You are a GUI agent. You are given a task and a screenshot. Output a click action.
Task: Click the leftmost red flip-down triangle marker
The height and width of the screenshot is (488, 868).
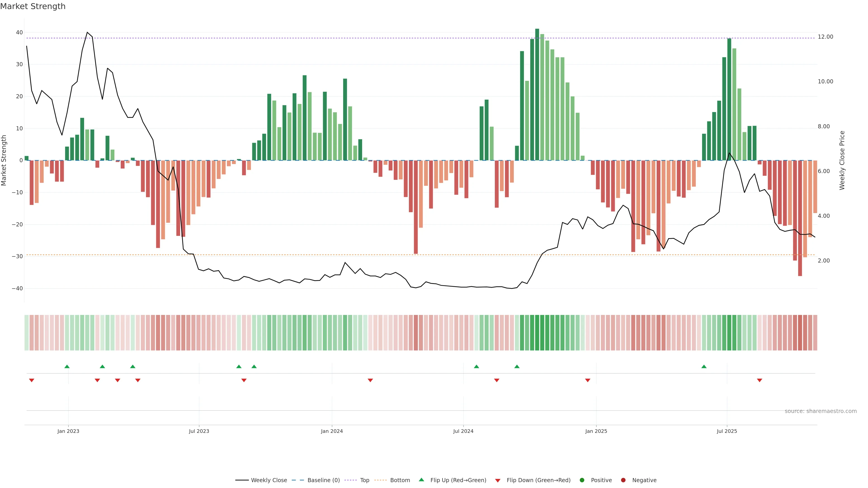32,380
